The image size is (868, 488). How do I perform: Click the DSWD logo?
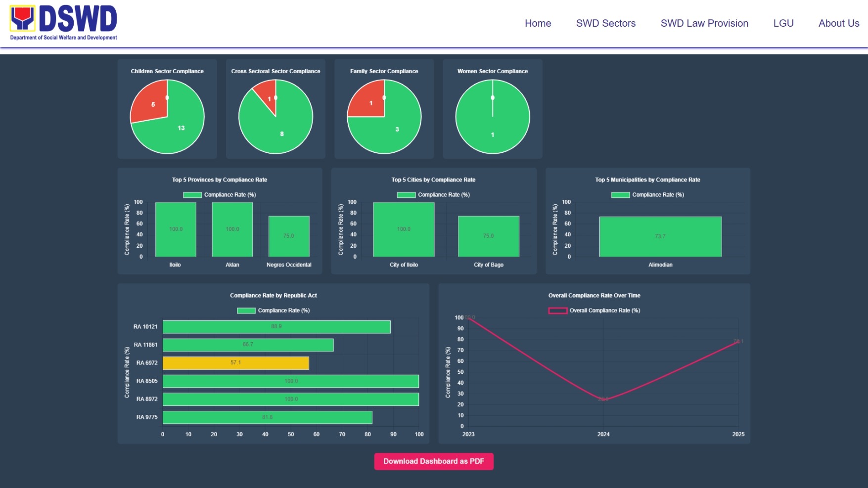(x=63, y=23)
